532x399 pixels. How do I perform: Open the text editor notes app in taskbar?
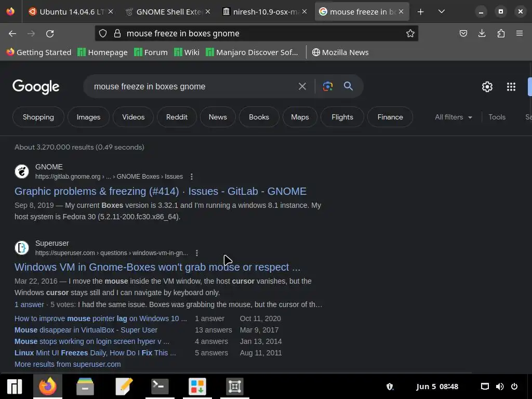(x=124, y=387)
